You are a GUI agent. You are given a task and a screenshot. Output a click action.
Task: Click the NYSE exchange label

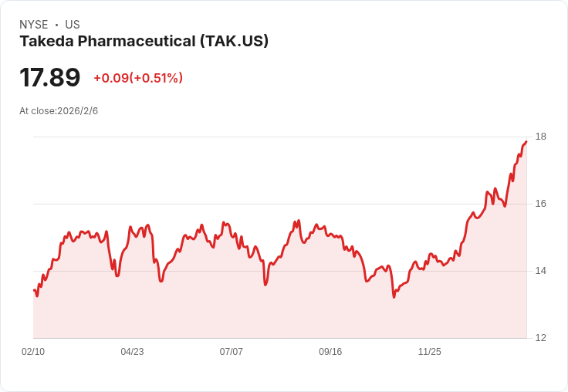34,25
